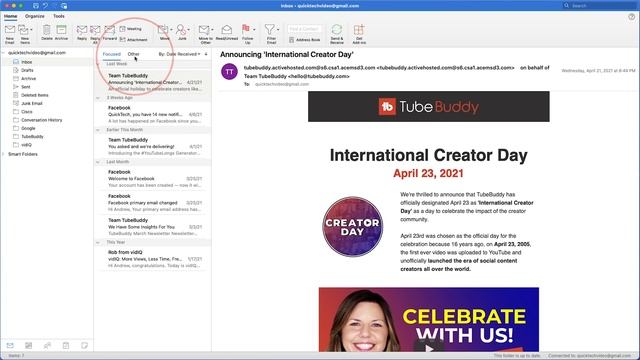Run Send & Receive

337,34
